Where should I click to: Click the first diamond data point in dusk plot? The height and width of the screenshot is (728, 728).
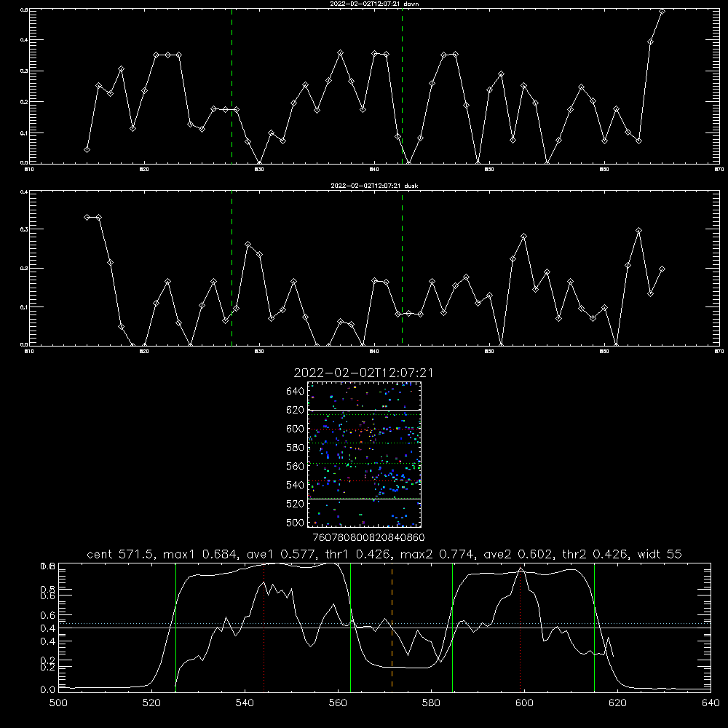[87, 217]
